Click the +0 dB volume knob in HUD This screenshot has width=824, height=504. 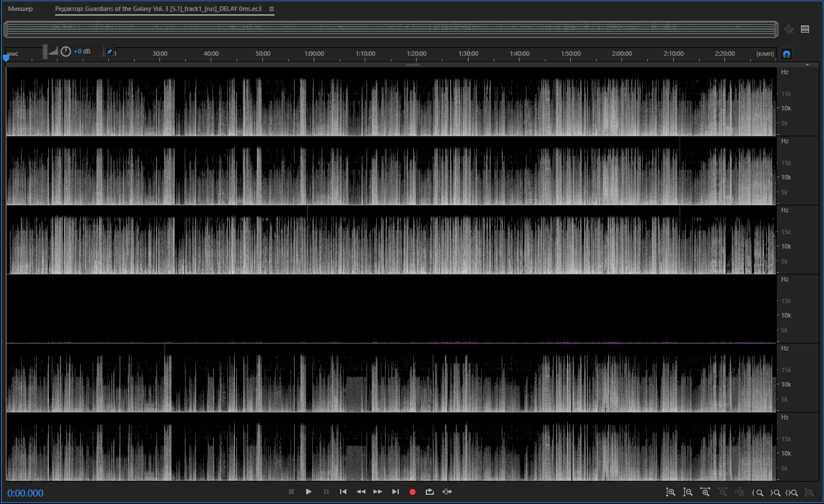tap(66, 52)
